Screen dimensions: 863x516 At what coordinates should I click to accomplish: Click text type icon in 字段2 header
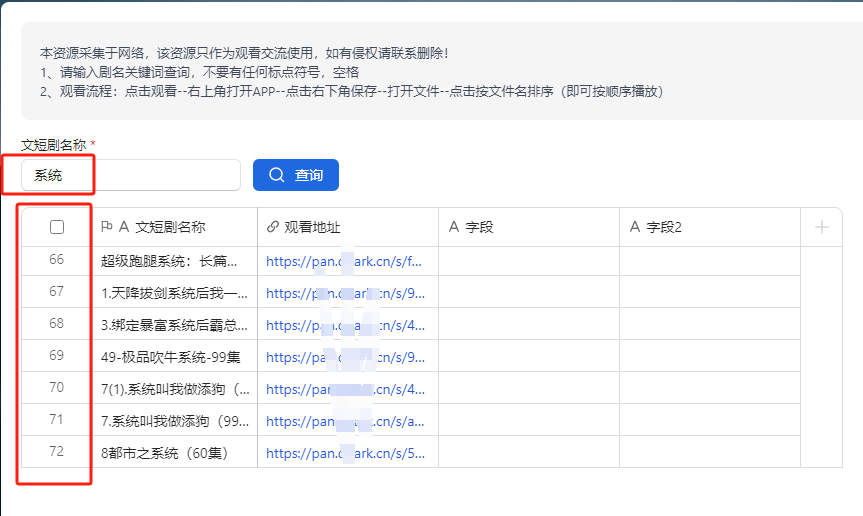click(x=634, y=227)
